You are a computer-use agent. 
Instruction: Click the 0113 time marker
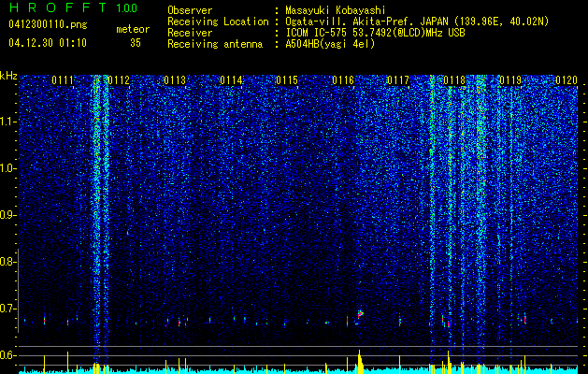pos(175,80)
